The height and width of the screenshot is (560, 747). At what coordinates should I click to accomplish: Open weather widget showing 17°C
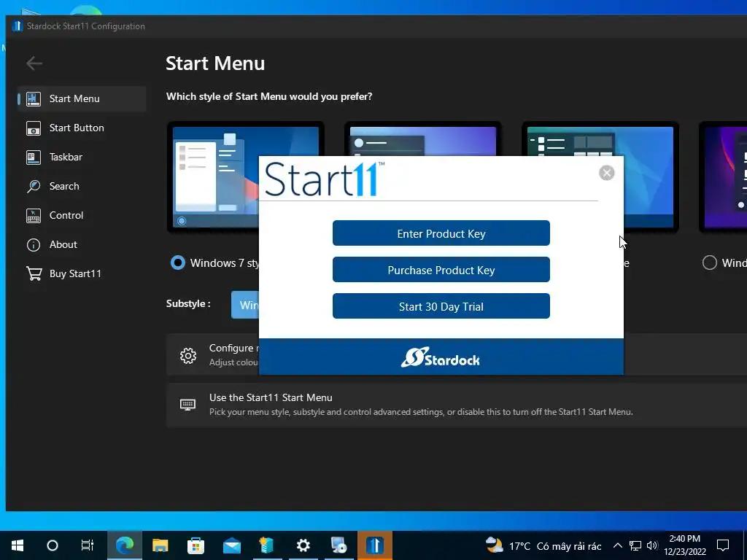[543, 545]
